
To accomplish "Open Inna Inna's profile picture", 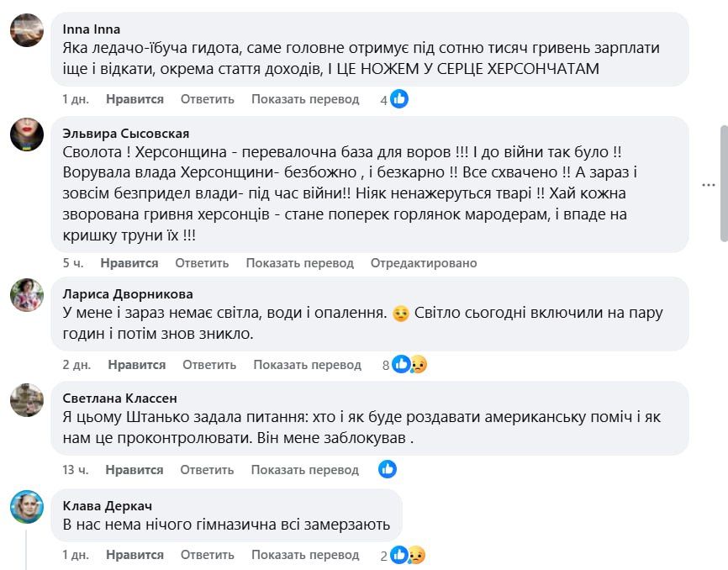I will click(28, 30).
